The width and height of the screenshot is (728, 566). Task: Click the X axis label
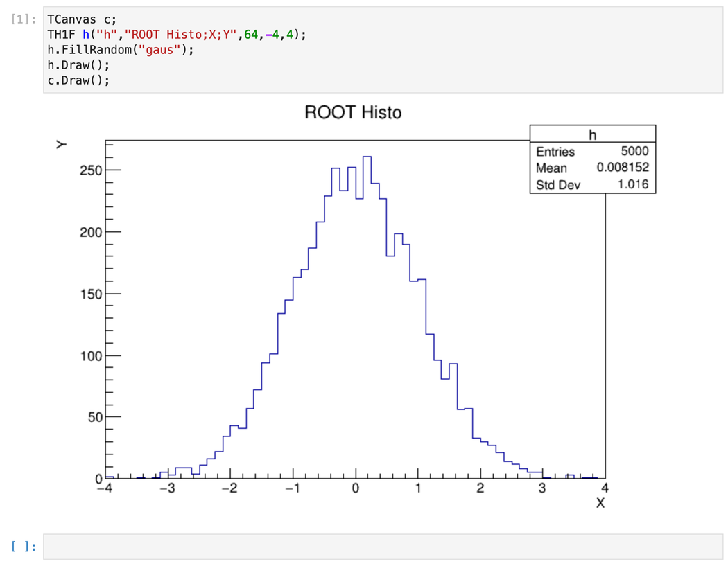(600, 503)
